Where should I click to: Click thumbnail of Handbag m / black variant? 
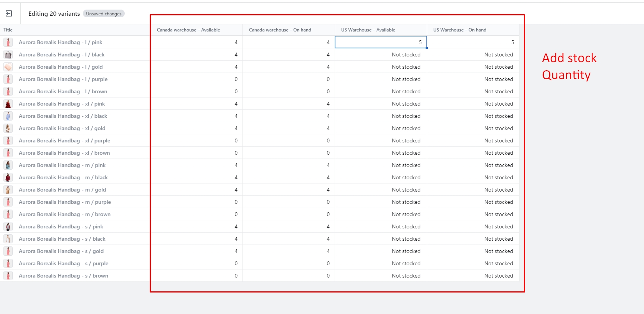[x=8, y=177]
